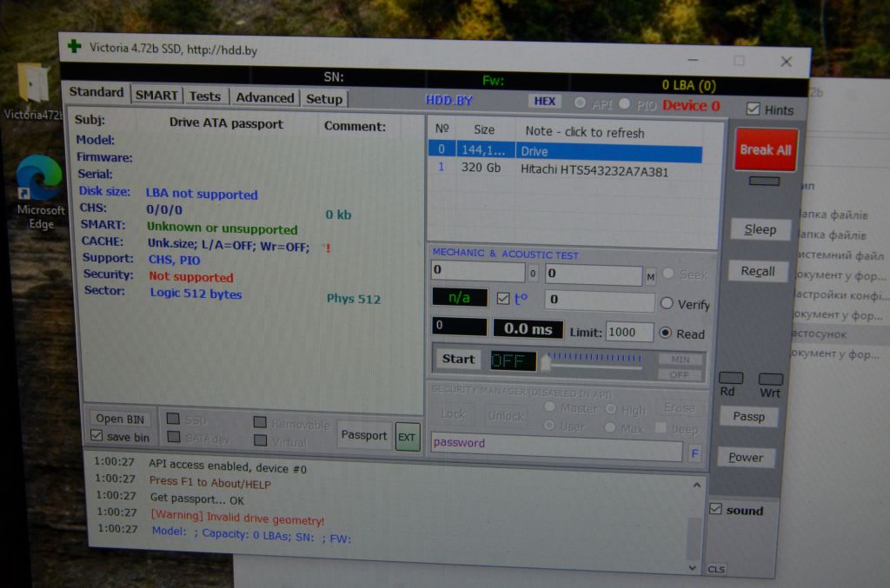Click the Rd indicator above its label
The height and width of the screenshot is (588, 890).
(x=730, y=378)
